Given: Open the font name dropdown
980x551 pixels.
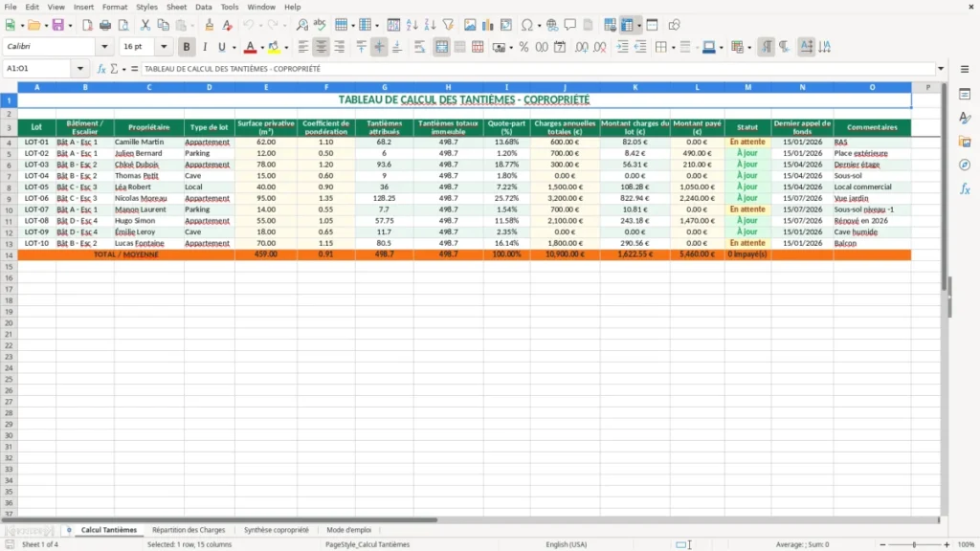Looking at the screenshot, I should tap(104, 47).
